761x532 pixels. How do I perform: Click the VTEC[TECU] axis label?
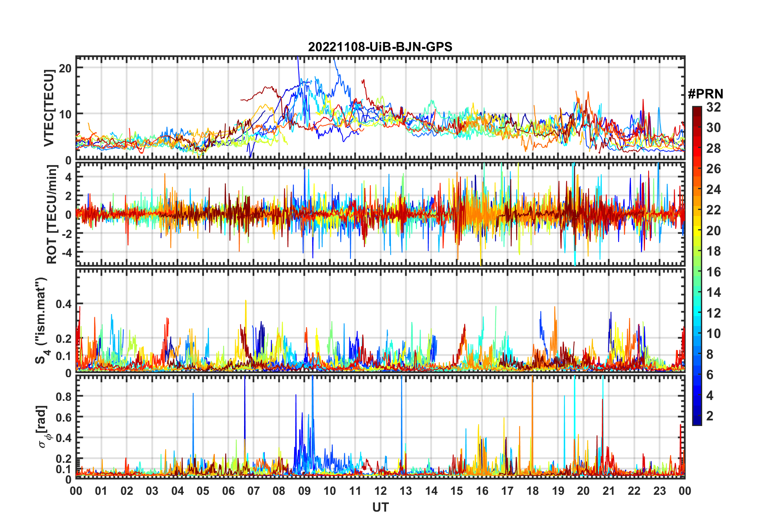[48, 108]
